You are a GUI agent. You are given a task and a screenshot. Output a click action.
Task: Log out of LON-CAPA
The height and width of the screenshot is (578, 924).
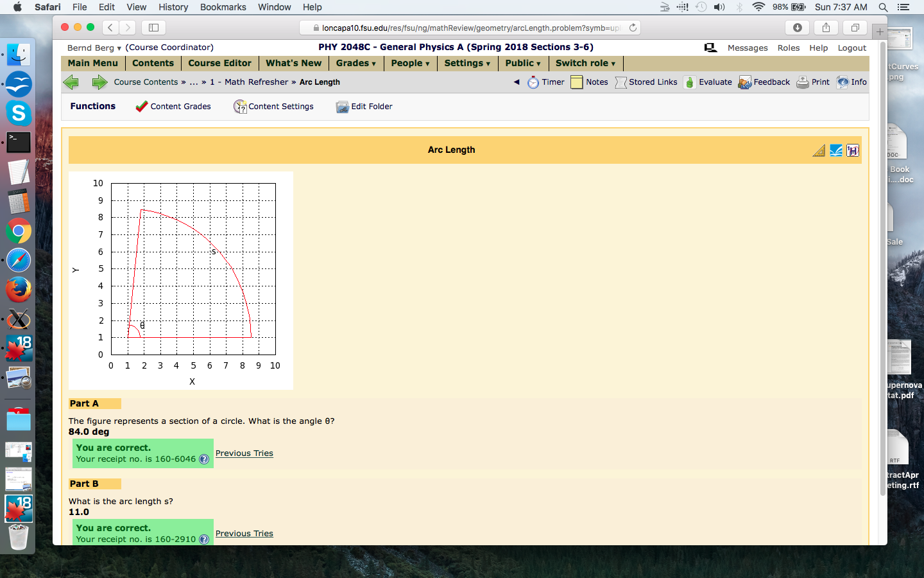click(x=852, y=48)
